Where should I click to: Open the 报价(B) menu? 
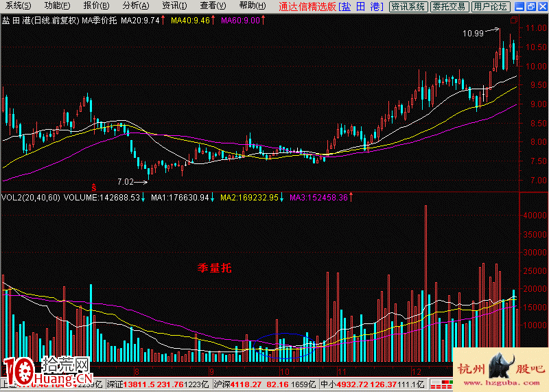point(96,6)
